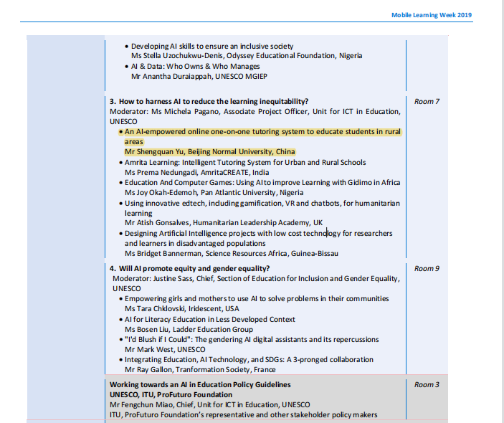
Task: Click the "UNESCO, ITU, ProFuturo Foundation" bold line
Action: tap(171, 395)
